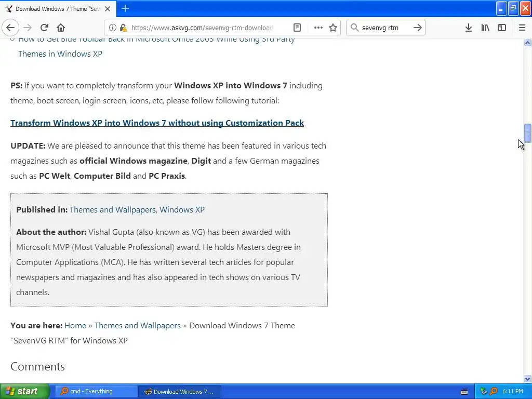The width and height of the screenshot is (532, 399).
Task: Open the Windows Start menu
Action: point(25,391)
